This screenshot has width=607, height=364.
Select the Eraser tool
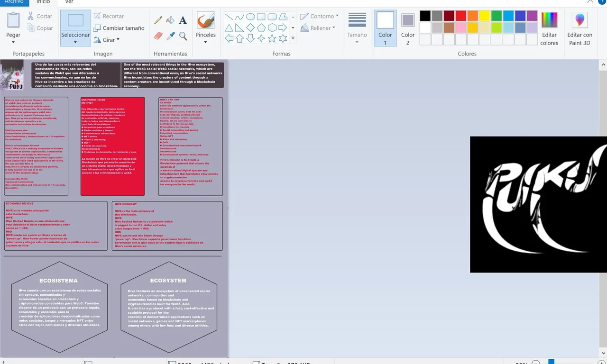(x=158, y=36)
